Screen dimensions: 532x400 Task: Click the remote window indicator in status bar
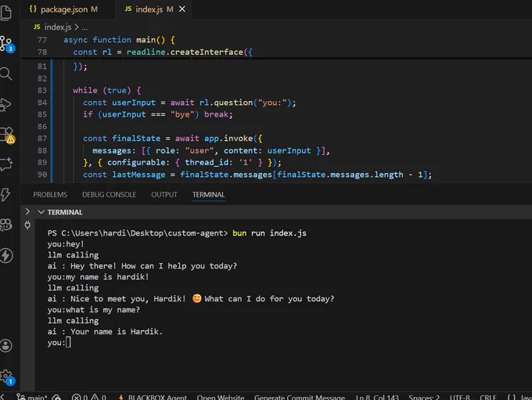click(2, 397)
